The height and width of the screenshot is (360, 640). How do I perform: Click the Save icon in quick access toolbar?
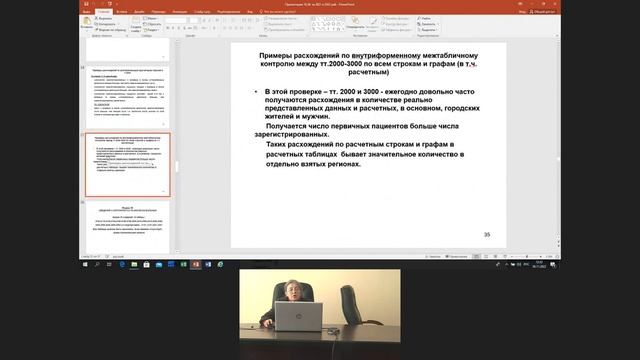pos(86,4)
